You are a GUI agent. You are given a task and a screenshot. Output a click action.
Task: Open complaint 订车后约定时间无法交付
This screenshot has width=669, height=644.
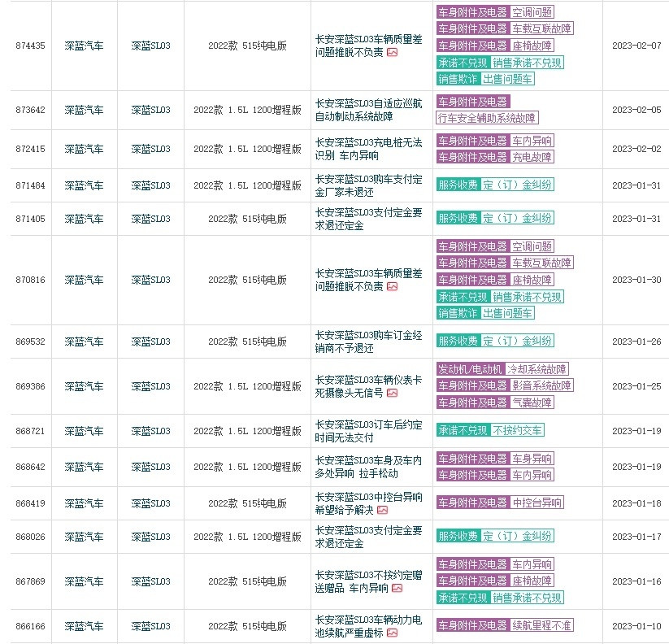point(368,432)
